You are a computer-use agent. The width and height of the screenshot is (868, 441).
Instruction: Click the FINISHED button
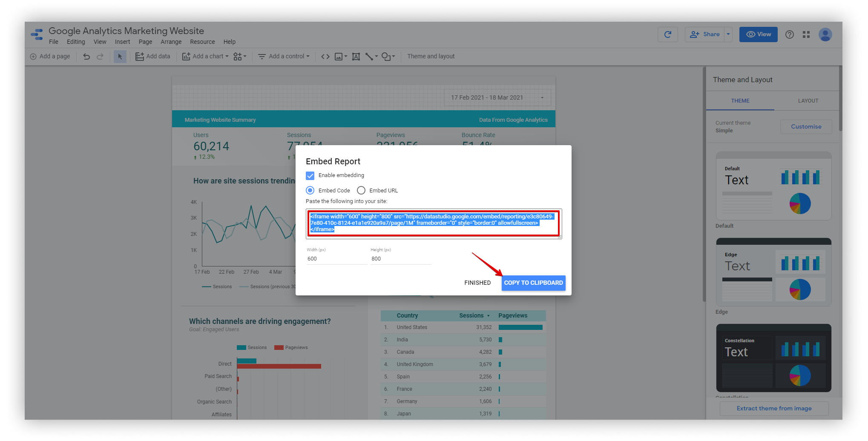[x=477, y=283]
